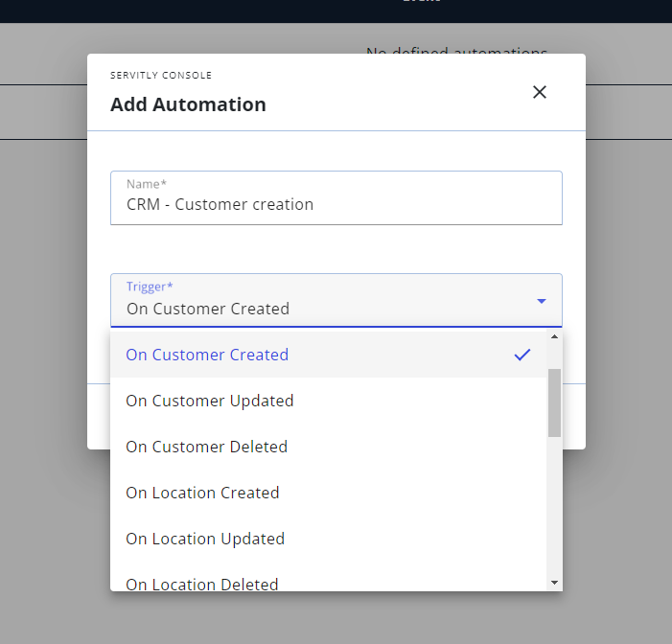Click the dropdown list scroll-down arrow

(x=554, y=583)
